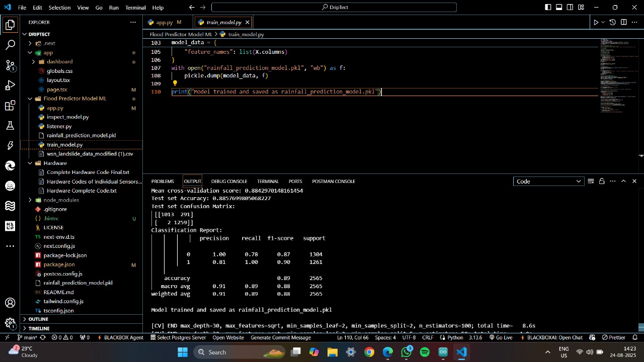Toggle the primary sidebar layout button
This screenshot has width=644, height=362.
(548, 8)
